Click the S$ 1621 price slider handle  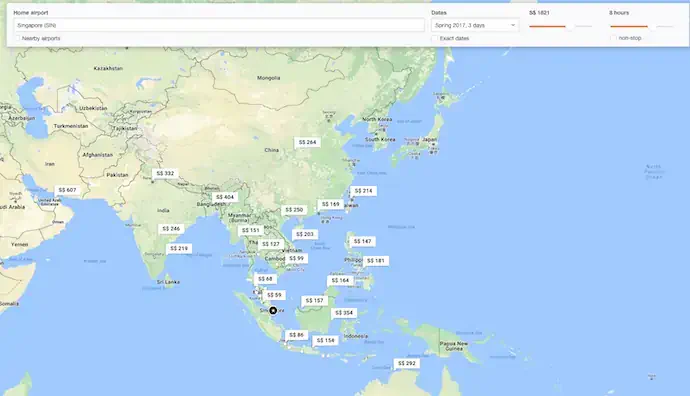569,26
